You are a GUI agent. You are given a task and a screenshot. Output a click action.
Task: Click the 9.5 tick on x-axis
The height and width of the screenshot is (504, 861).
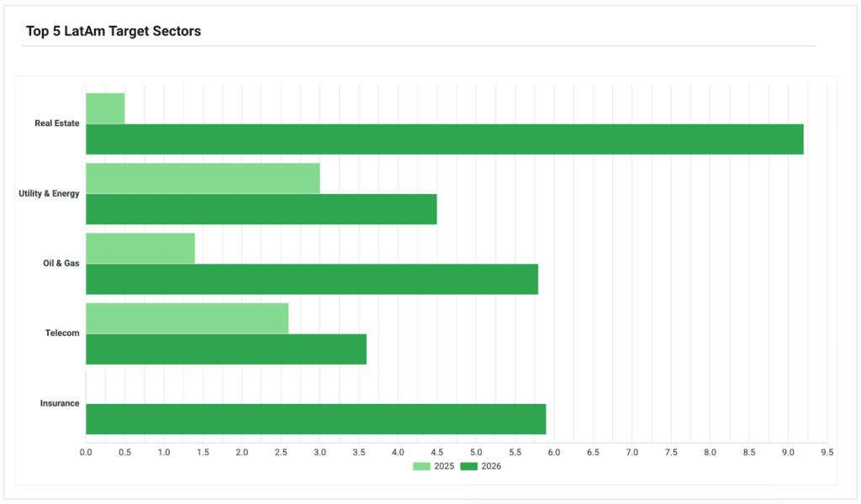827,453
